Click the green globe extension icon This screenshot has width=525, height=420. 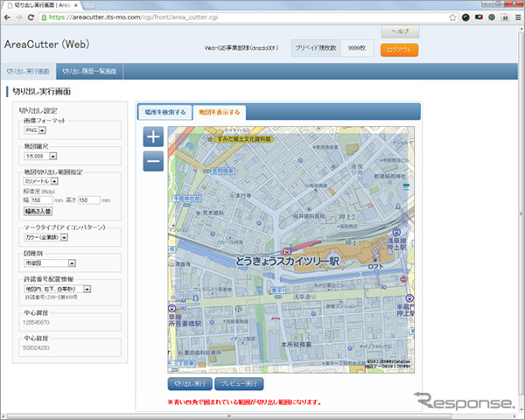[x=492, y=17]
